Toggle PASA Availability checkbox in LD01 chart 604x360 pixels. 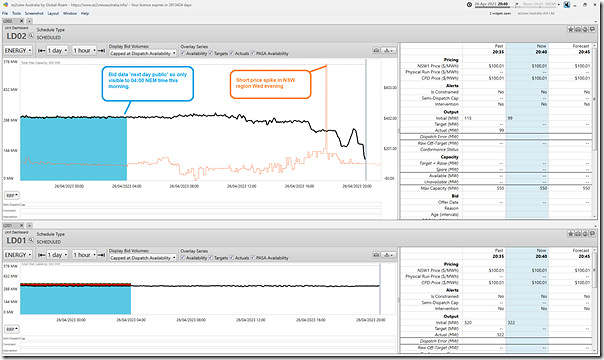(253, 258)
